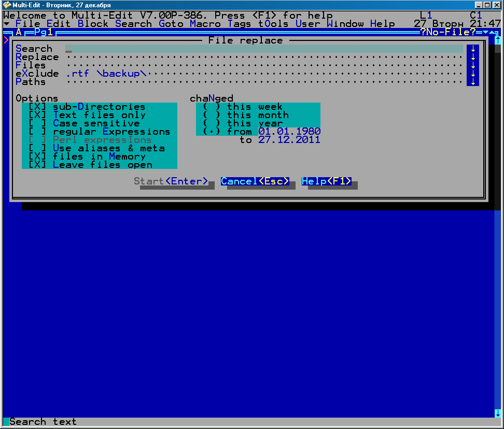Click the eXclude field containing .rtf \backup\

[x=264, y=74]
